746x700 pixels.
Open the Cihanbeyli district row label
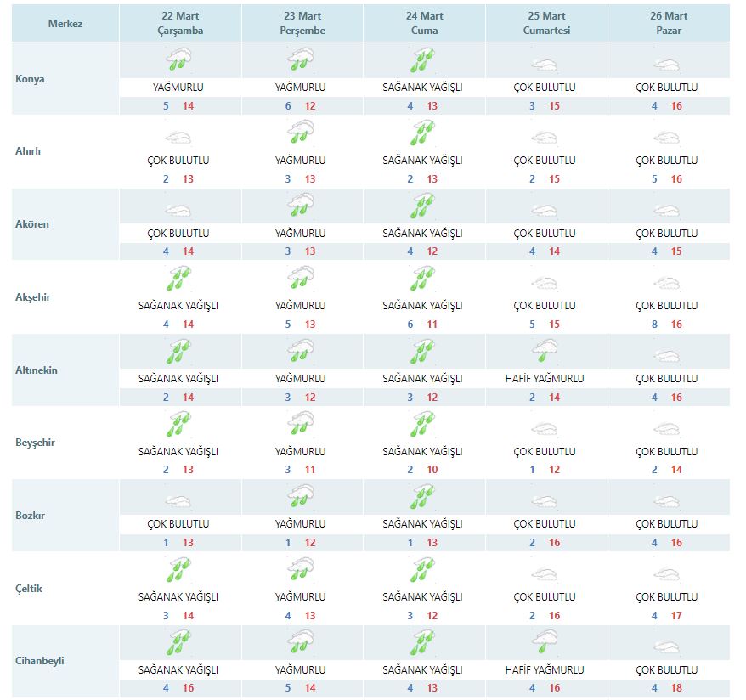(40, 661)
